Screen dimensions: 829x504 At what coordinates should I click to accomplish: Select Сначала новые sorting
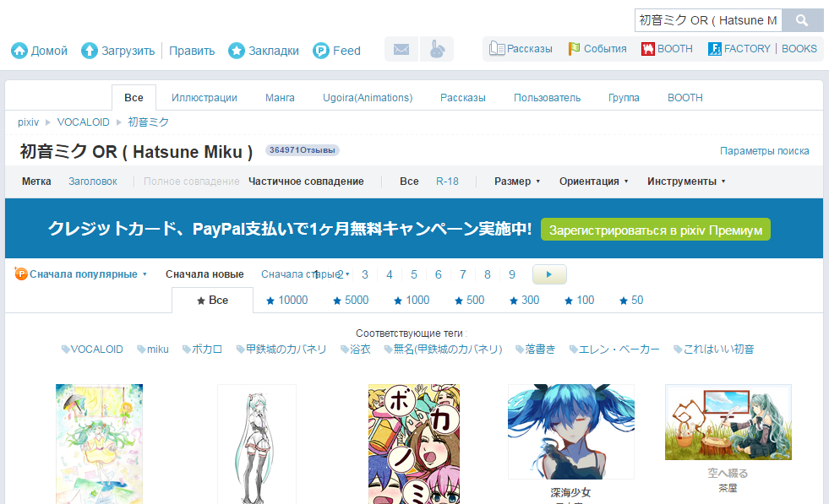(x=205, y=274)
